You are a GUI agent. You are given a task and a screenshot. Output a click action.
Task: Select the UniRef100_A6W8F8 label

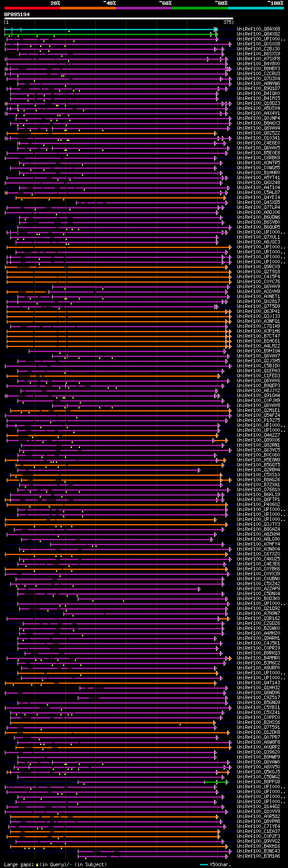pos(258,742)
